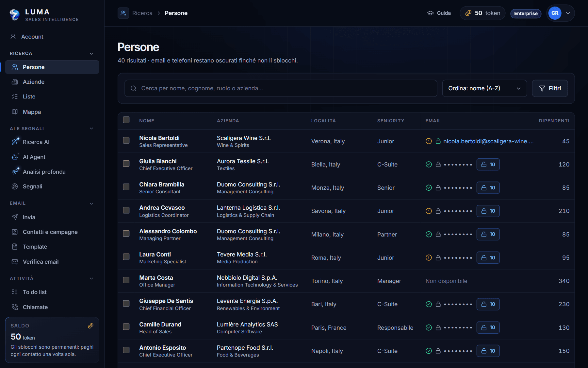Go to Ricerca AI page
This screenshot has width=588, height=368.
pos(52,142)
